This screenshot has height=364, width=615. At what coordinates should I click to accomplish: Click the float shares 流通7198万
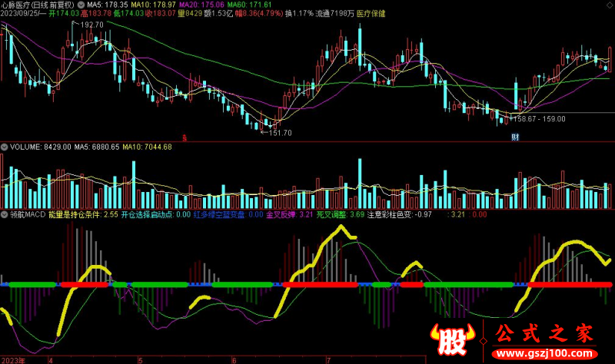pos(334,13)
